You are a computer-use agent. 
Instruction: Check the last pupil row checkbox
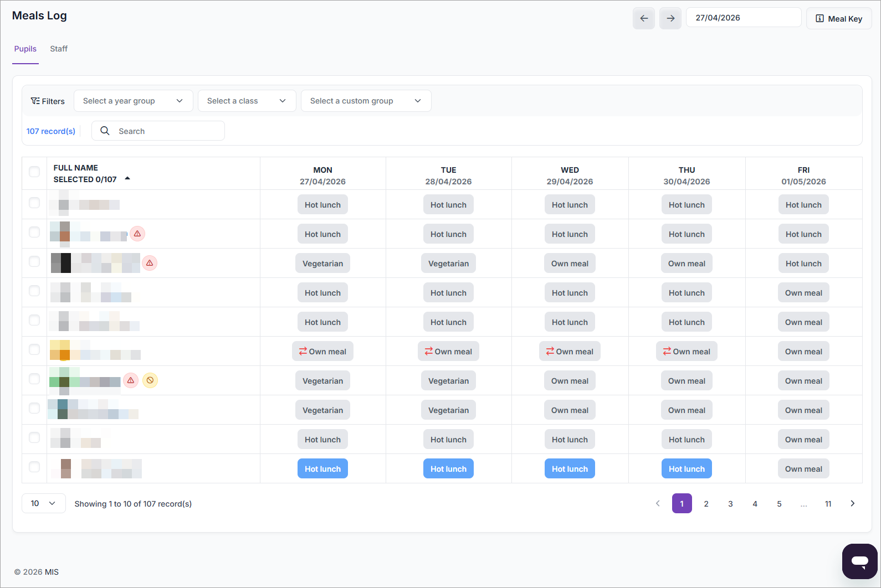pyautogui.click(x=34, y=467)
